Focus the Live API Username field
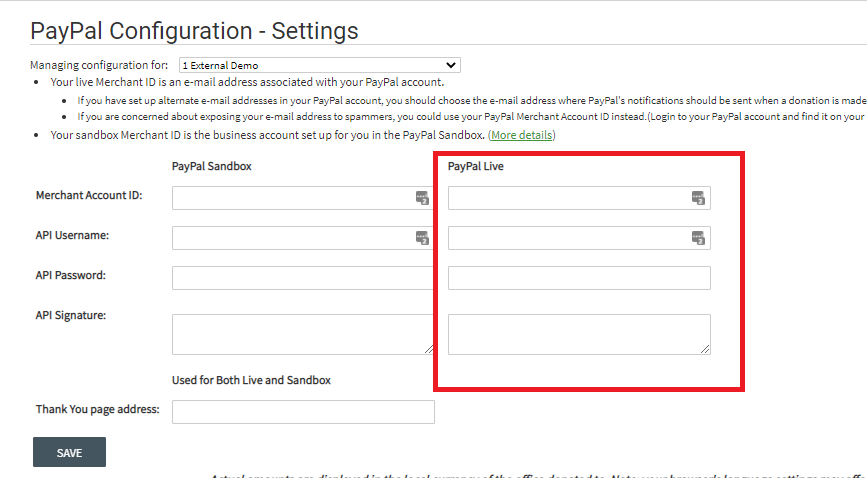 click(x=579, y=238)
